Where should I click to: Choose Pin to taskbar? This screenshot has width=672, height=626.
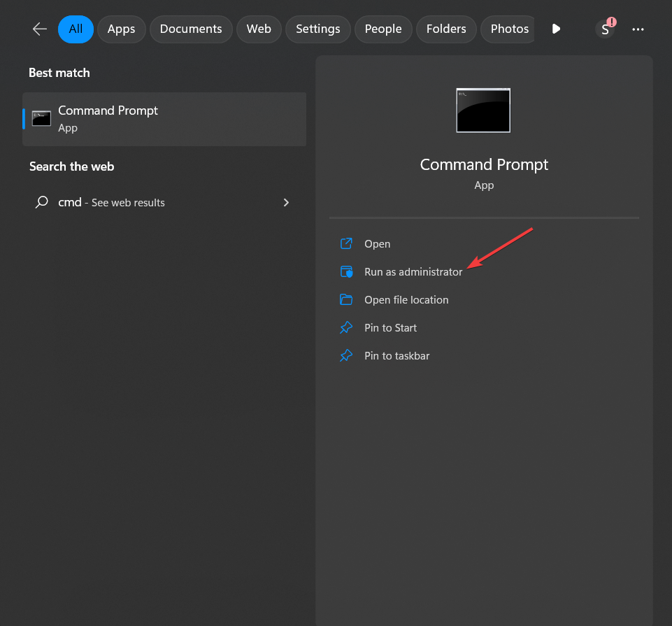tap(397, 356)
